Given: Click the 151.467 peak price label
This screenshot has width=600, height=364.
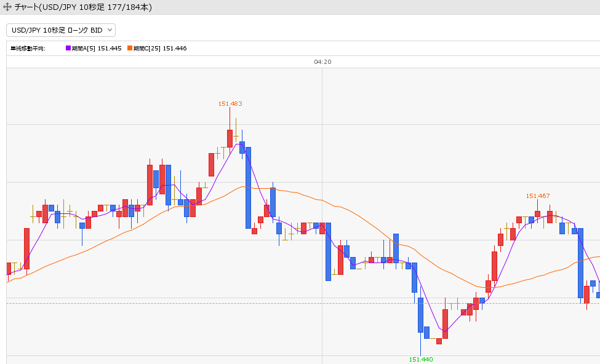Looking at the screenshot, I should (537, 196).
